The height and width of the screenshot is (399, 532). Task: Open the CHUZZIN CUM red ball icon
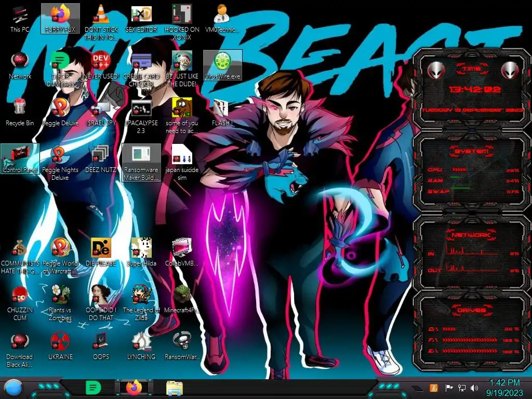pos(20,303)
